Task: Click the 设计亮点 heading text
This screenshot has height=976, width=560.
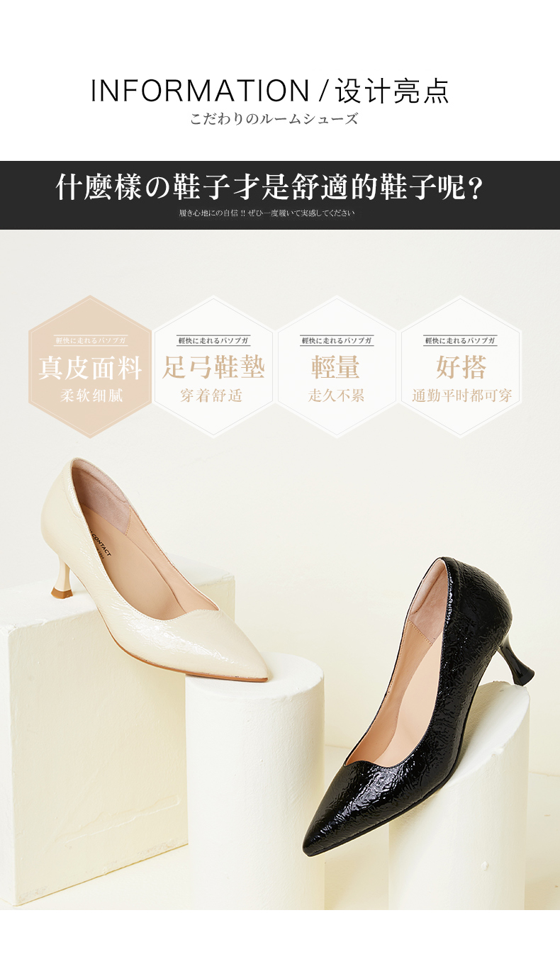Action: pyautogui.click(x=392, y=92)
